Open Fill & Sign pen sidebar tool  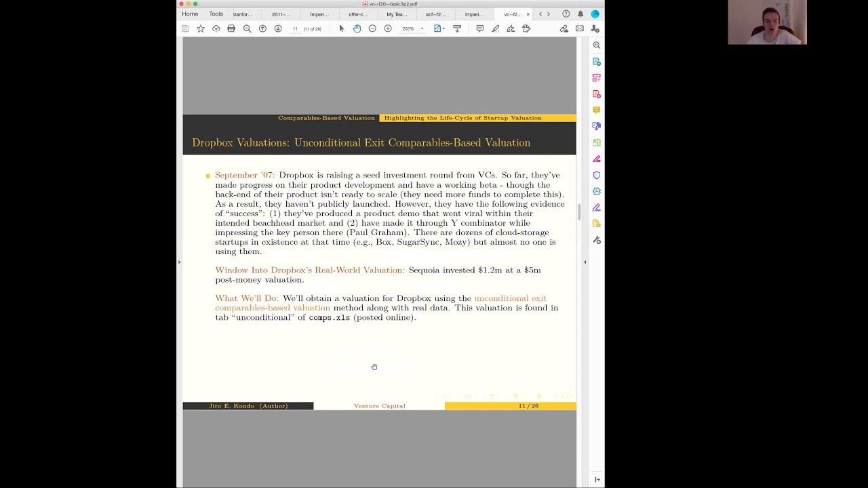pos(597,207)
